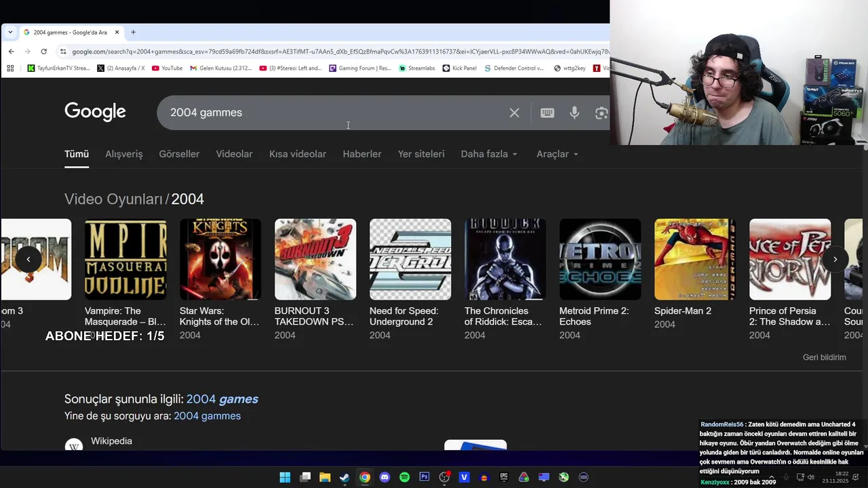Open the TayfunErkanTV Kick bookmark
The width and height of the screenshot is (868, 488).
[58, 68]
